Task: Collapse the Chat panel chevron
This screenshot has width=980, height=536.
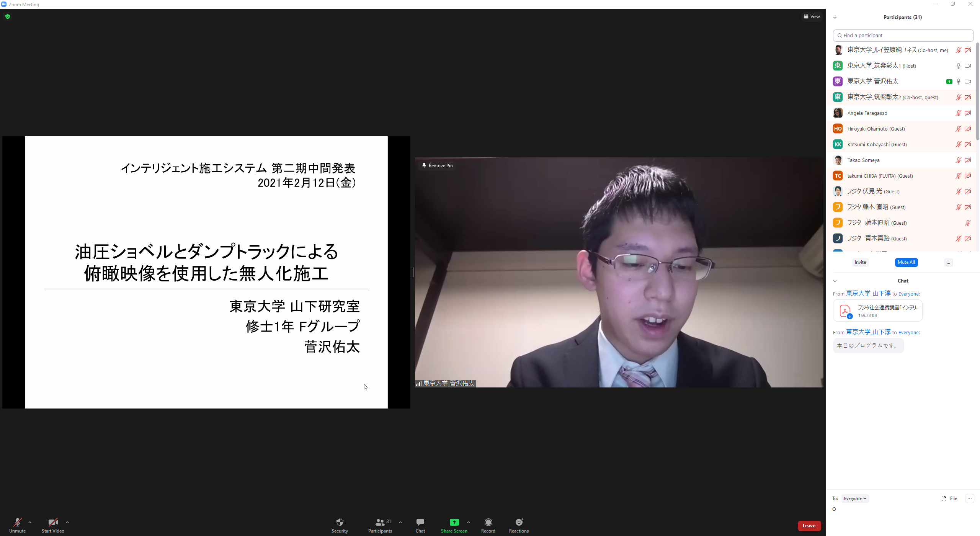Action: point(835,281)
